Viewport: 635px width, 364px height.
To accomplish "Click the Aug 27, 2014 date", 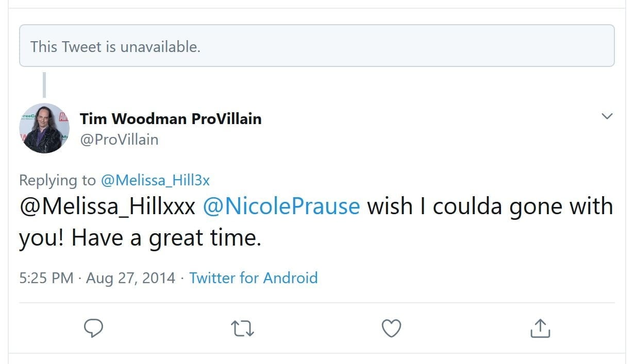I will [x=130, y=278].
